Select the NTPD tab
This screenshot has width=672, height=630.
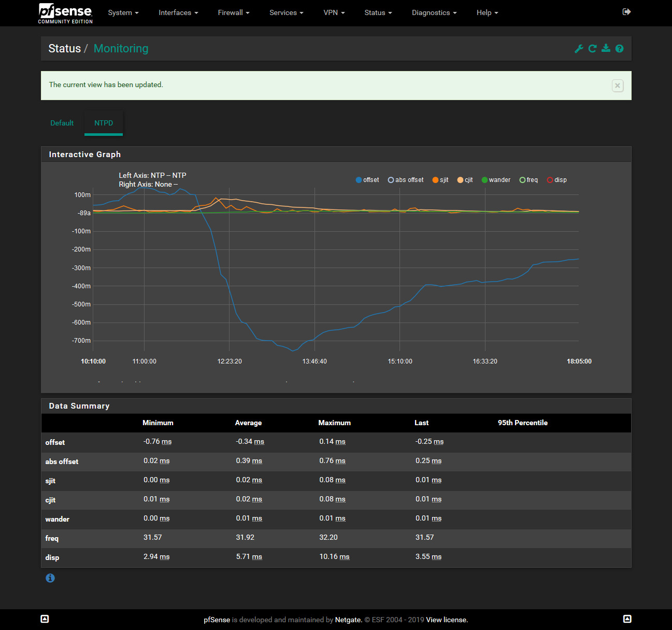[x=104, y=123]
